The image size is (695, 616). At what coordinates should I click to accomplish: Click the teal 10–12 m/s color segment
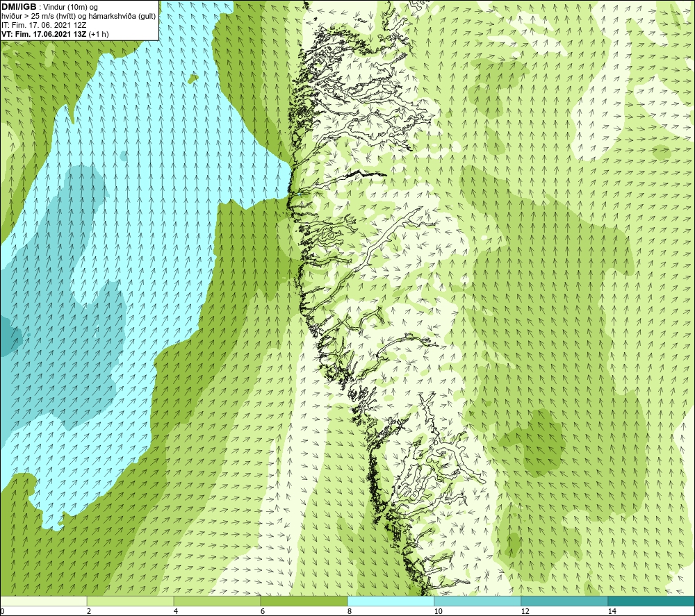pos(477,601)
